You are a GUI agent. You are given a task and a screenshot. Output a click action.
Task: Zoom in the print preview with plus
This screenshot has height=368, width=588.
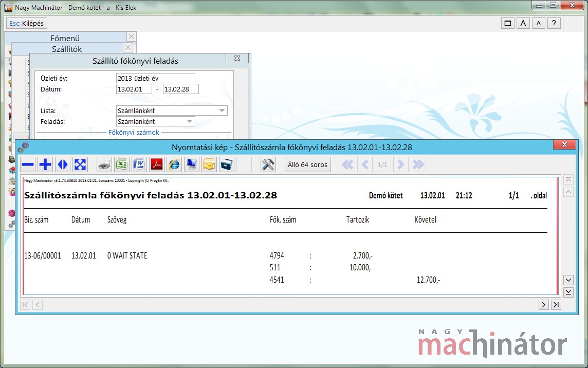pos(45,164)
